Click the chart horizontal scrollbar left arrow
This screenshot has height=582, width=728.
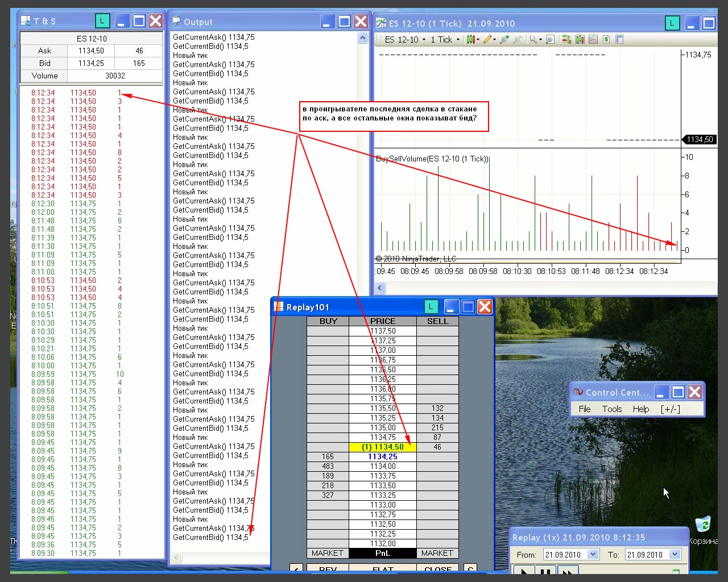pos(380,288)
